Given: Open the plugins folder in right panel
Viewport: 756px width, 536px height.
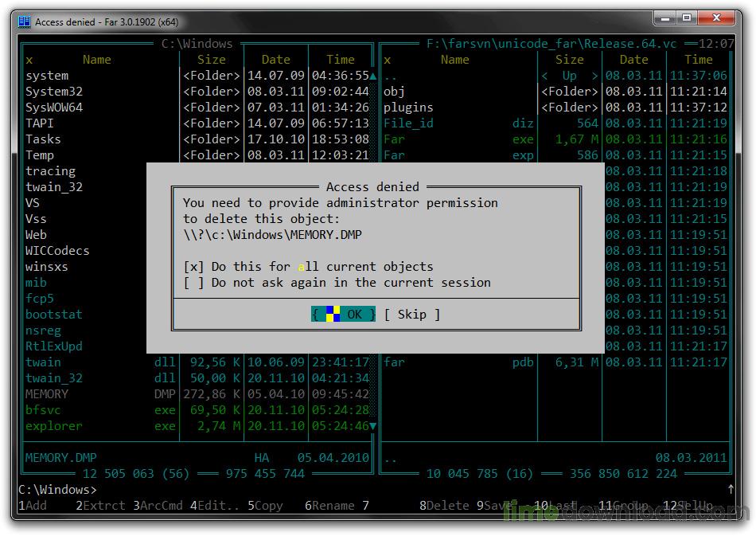Looking at the screenshot, I should click(x=408, y=108).
